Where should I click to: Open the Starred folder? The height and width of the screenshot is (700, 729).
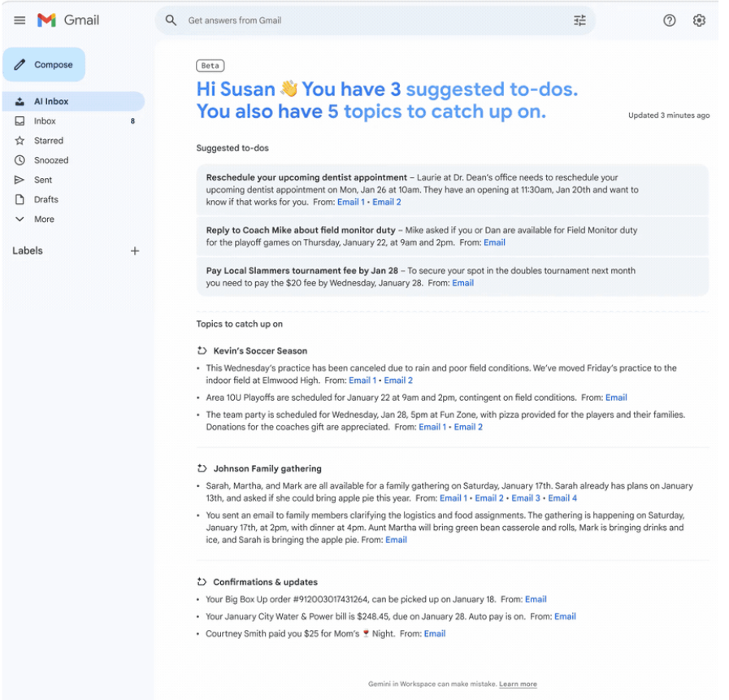click(73, 141)
